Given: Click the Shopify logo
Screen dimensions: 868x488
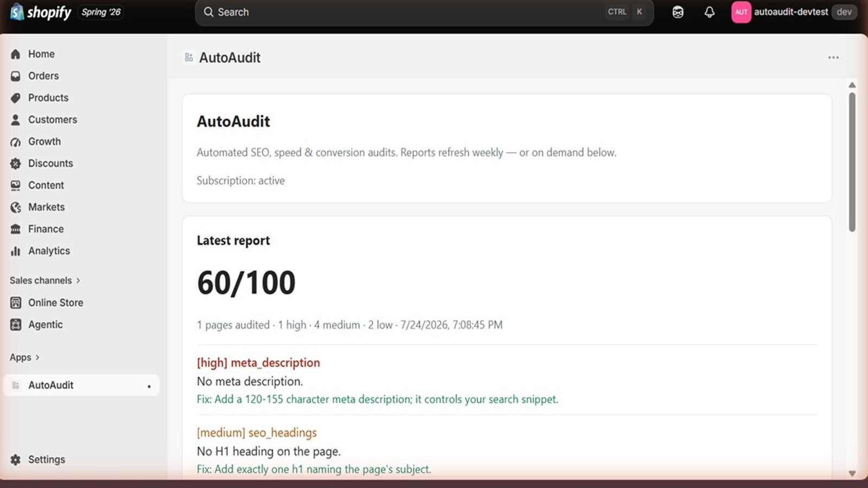Looking at the screenshot, I should coord(41,12).
